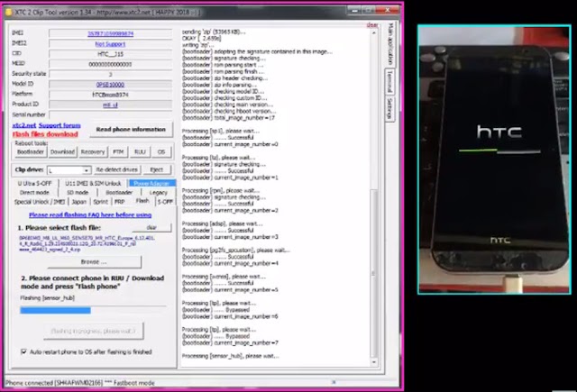Click the clear link above the log

(x=372, y=25)
